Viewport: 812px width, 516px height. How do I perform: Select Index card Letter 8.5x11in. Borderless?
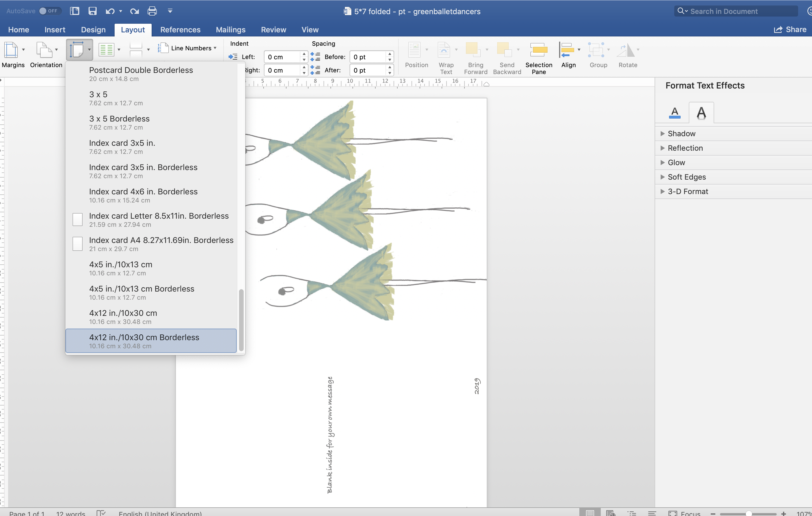click(151, 220)
